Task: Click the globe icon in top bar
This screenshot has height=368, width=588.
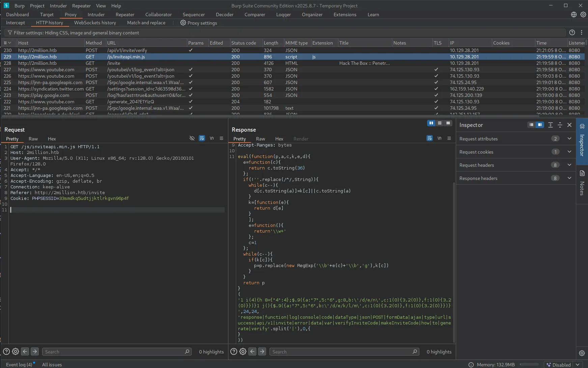Action: [x=573, y=15]
